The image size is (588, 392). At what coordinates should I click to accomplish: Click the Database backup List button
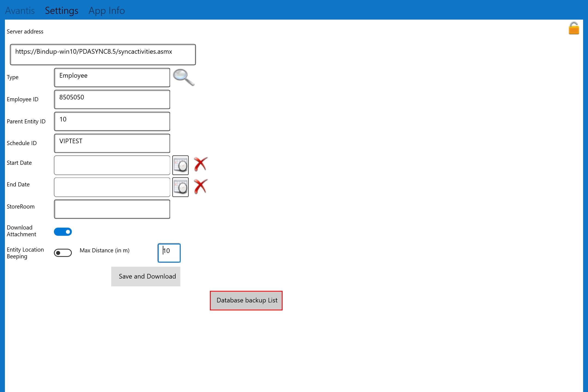click(246, 300)
